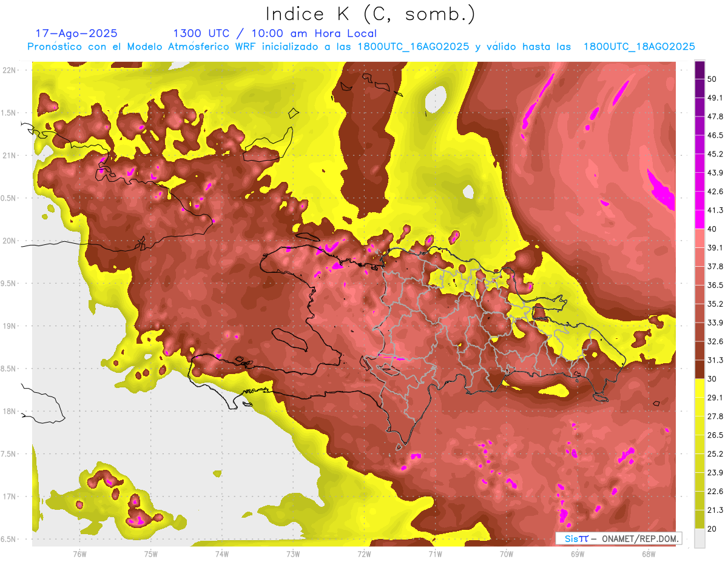Click latitude label "18N"

(x=8, y=412)
